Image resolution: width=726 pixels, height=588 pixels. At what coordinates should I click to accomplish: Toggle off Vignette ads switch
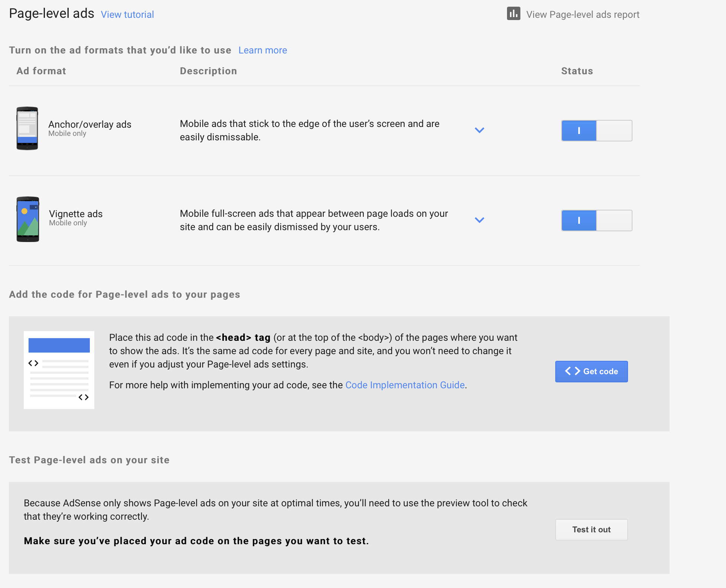[x=596, y=220]
